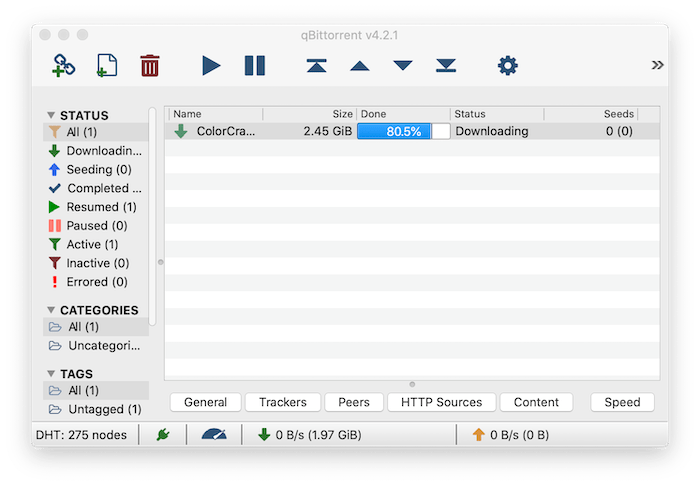The height and width of the screenshot is (486, 700).
Task: Sort by the Done column header
Action: click(403, 114)
